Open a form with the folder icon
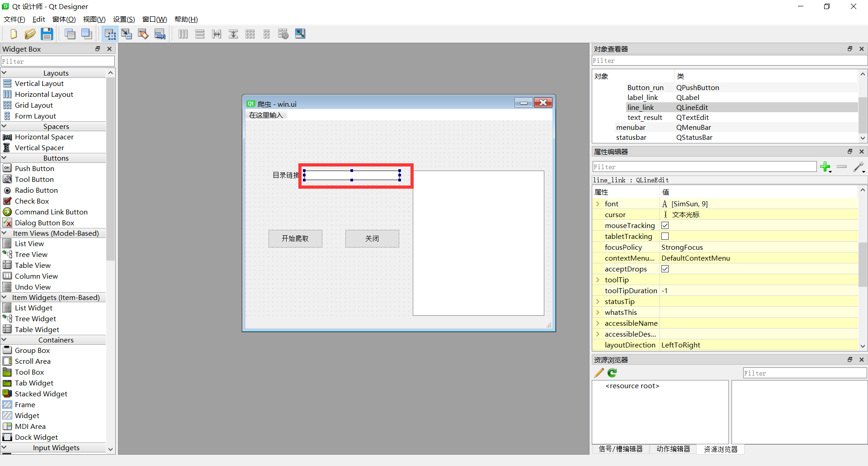The height and width of the screenshot is (466, 868). point(30,34)
